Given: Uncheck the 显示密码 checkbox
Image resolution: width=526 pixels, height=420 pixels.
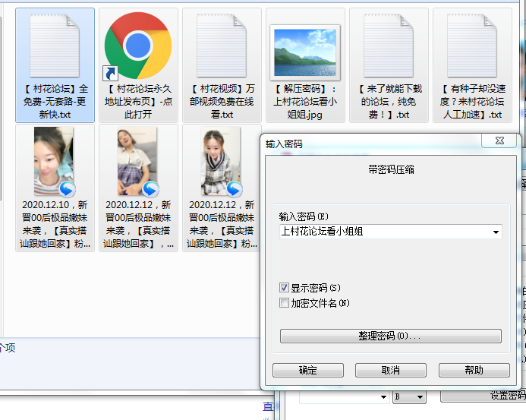Looking at the screenshot, I should coord(285,288).
